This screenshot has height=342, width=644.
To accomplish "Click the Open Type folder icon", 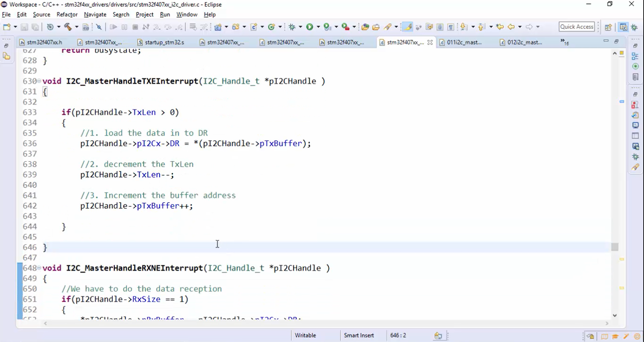I will (365, 27).
